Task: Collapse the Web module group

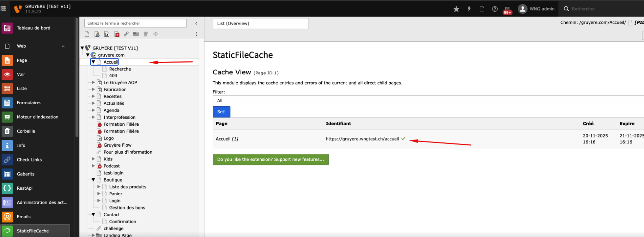Action: [63, 46]
